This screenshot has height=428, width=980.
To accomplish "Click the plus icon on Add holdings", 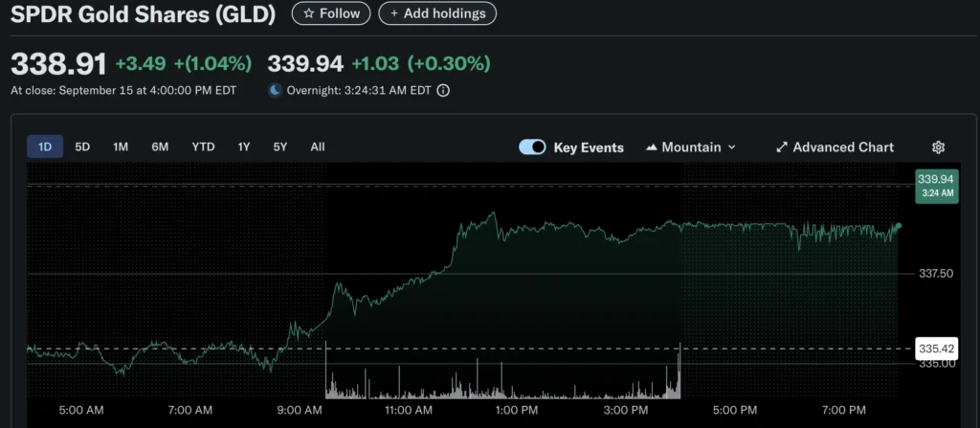I will 394,13.
